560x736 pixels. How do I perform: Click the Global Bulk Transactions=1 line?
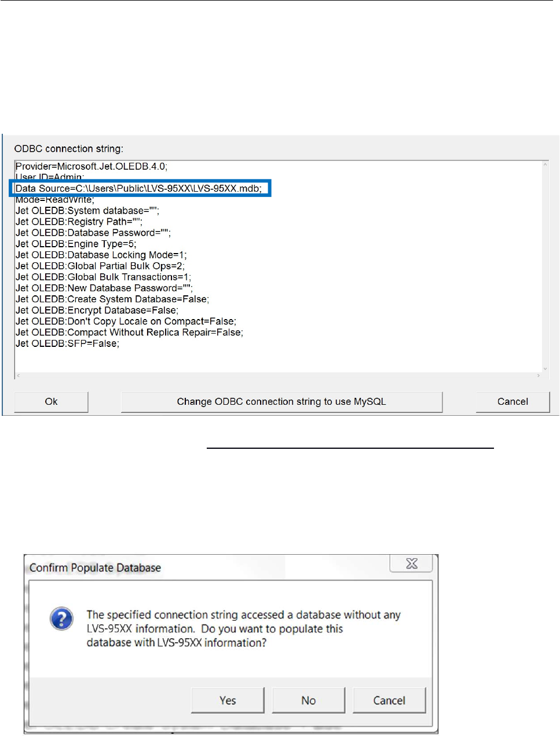(x=103, y=277)
